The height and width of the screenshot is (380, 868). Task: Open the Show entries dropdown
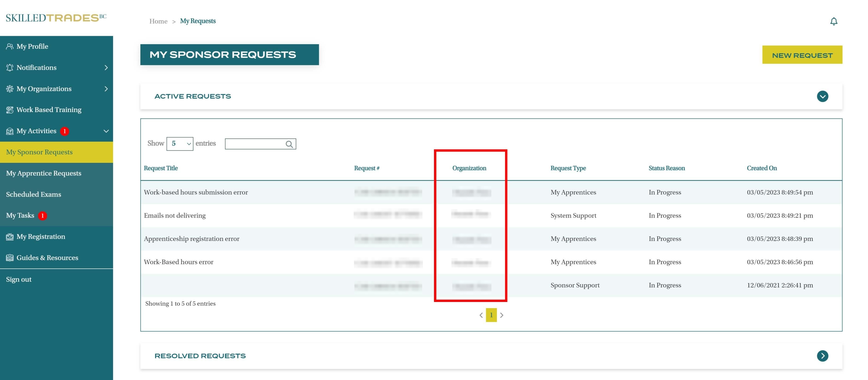tap(180, 144)
